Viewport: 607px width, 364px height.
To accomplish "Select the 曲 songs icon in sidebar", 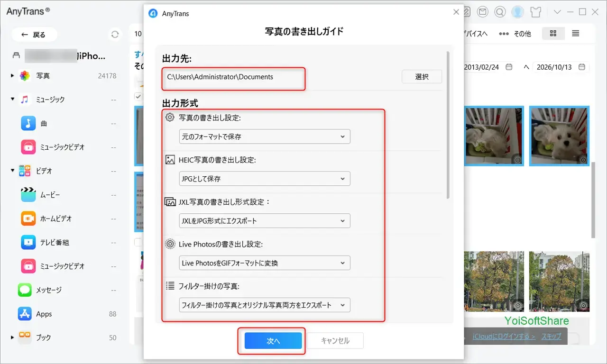I will (x=28, y=124).
